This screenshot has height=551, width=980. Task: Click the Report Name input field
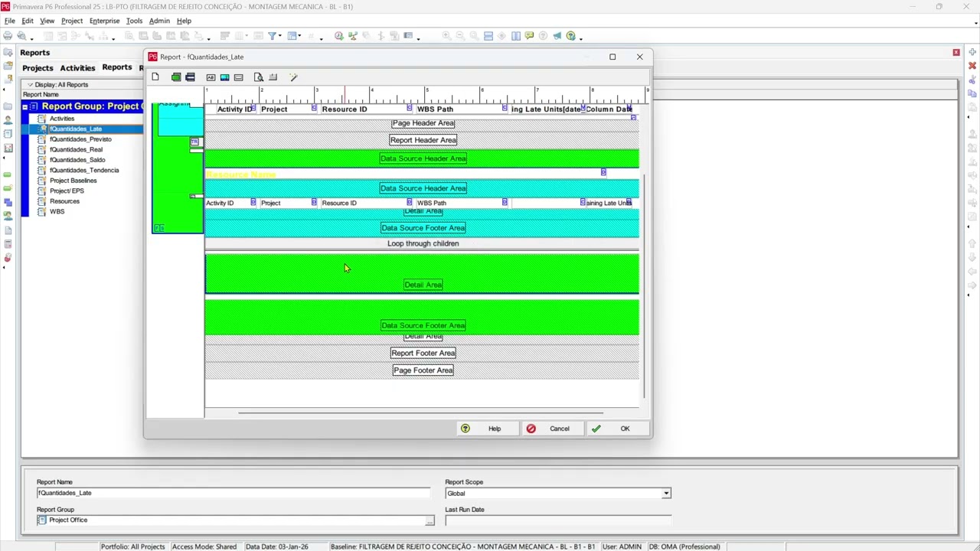[x=234, y=493]
